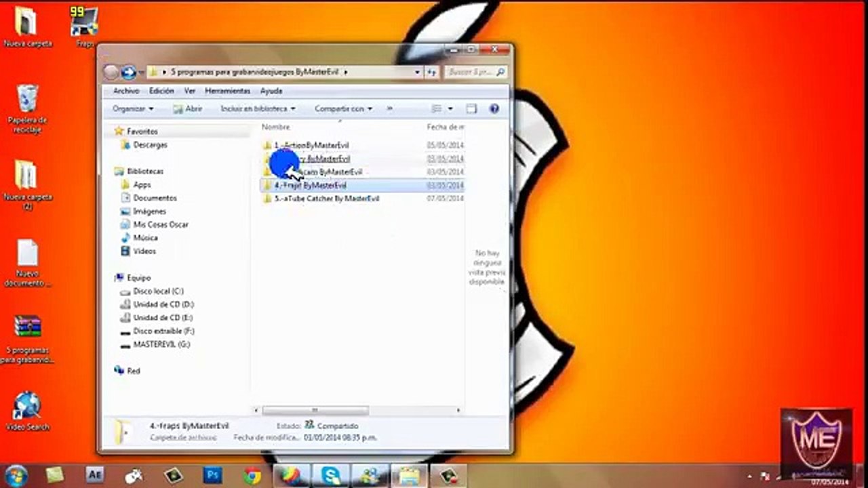Open the Ayuda menu
Viewport: 868px width, 488px height.
[271, 91]
